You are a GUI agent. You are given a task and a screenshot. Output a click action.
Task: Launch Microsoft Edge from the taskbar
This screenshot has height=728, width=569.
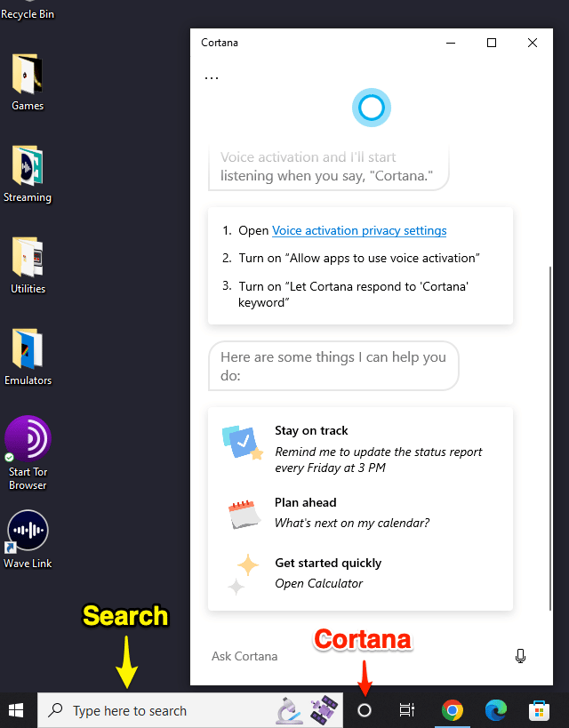495,710
